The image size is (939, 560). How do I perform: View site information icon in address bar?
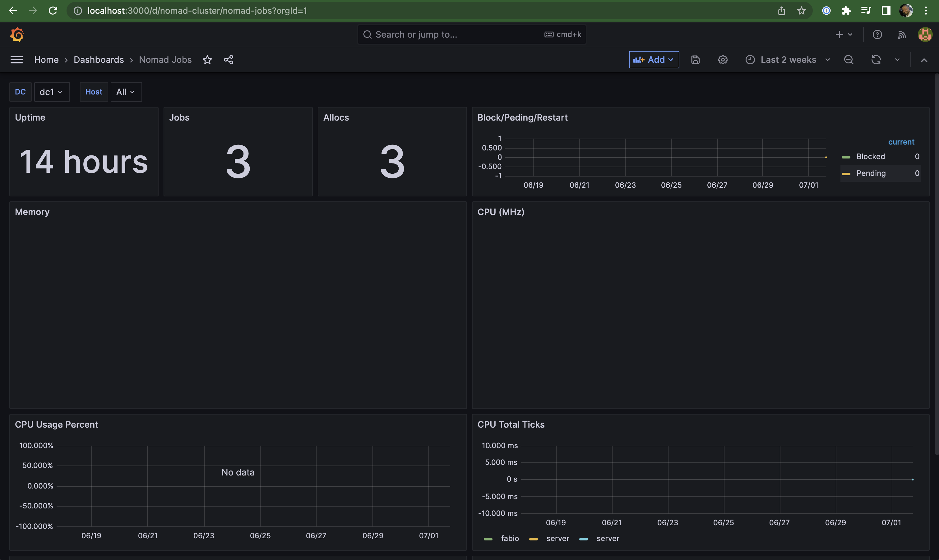coord(78,11)
